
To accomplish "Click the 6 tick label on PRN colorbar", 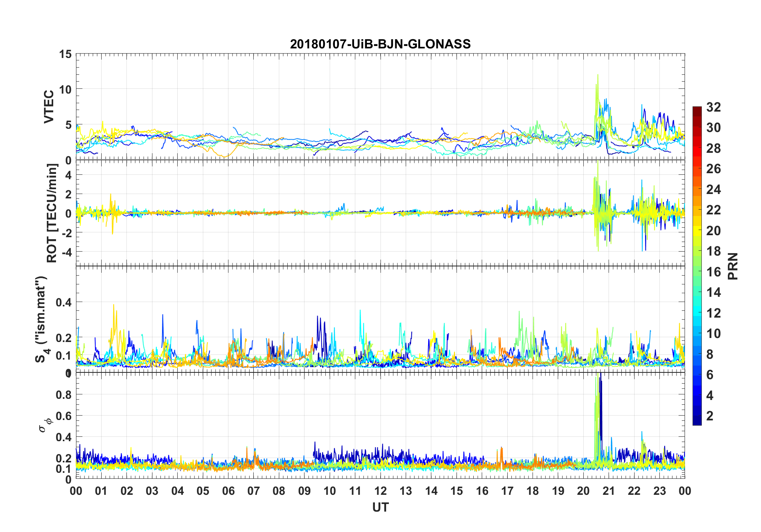I will click(x=710, y=374).
